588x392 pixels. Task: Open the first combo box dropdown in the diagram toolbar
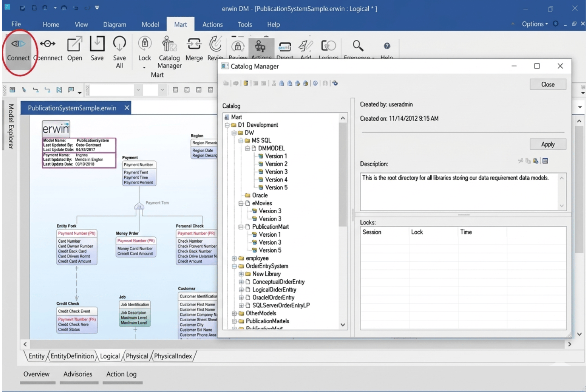(x=138, y=90)
